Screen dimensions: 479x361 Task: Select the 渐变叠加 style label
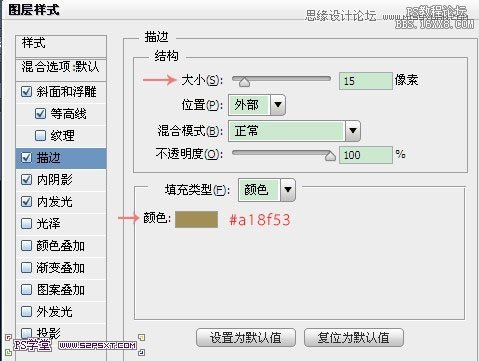pyautogui.click(x=60, y=268)
